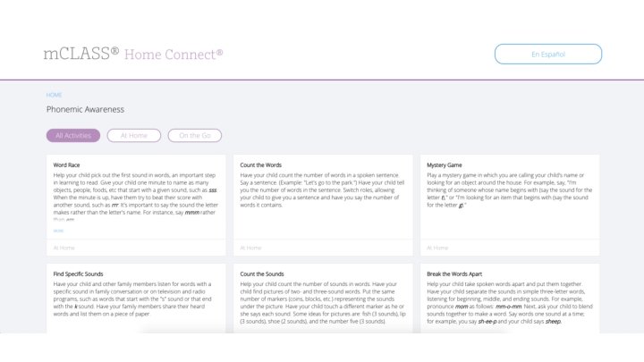This screenshot has width=644, height=362.
Task: Go to HOME breadcrumb link
Action: tap(54, 95)
